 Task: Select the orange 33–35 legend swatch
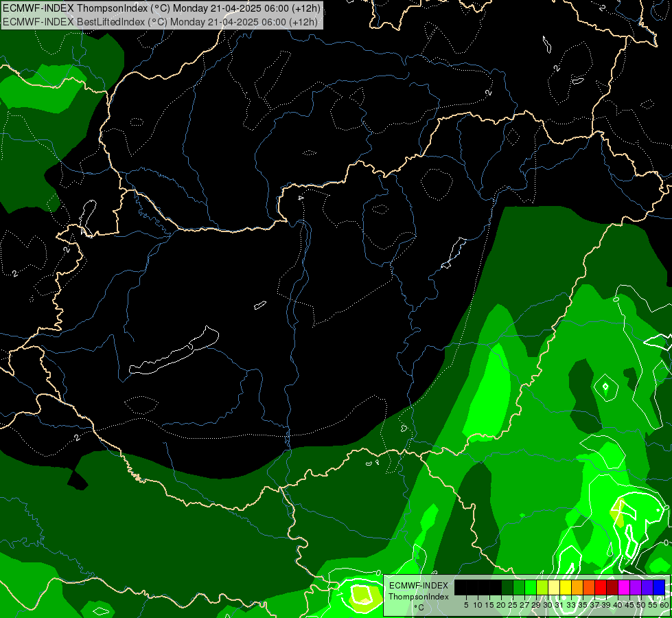coord(578,588)
